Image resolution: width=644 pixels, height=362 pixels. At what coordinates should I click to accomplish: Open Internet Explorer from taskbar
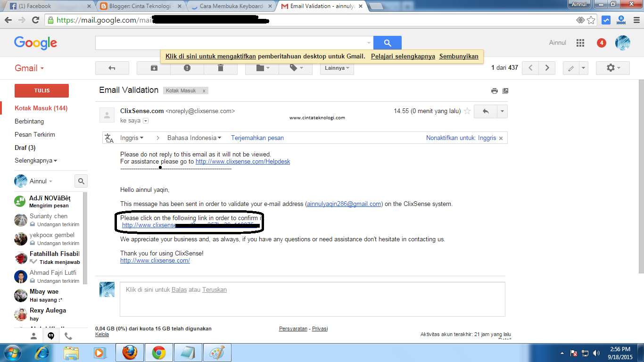[43, 353]
